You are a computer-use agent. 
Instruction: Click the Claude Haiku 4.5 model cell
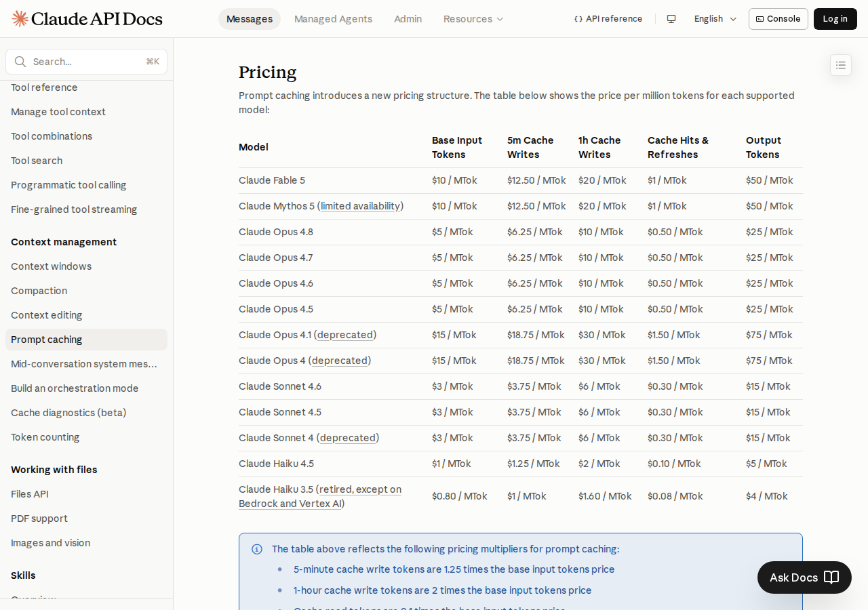point(276,464)
